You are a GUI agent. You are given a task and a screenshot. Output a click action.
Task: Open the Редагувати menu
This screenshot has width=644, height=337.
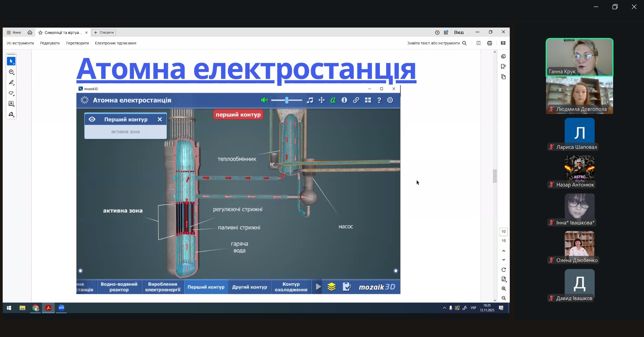coord(50,43)
